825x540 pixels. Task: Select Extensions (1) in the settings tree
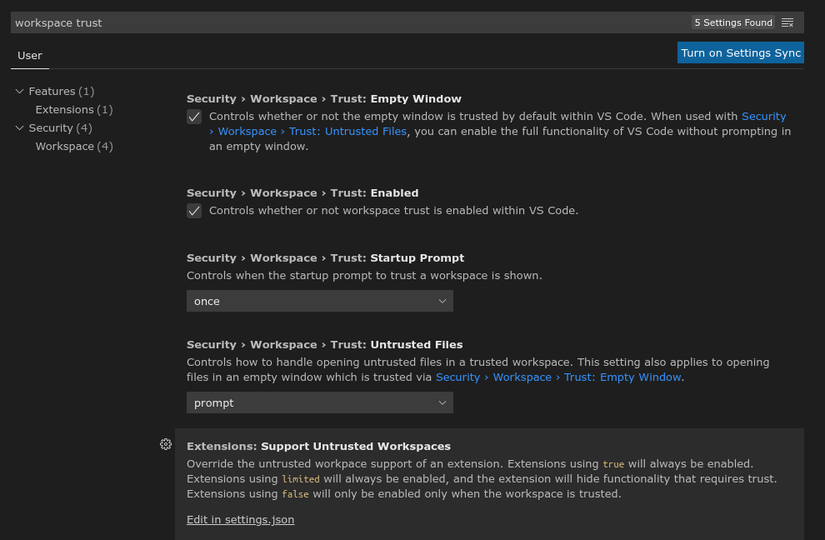pos(73,110)
